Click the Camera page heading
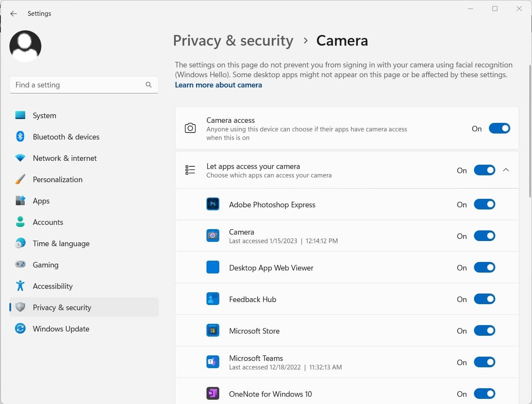Screen dimensions: 532x404 (x=342, y=41)
